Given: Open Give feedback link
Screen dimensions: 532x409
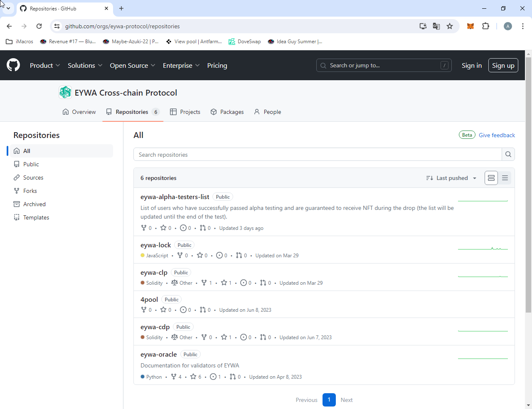Looking at the screenshot, I should pyautogui.click(x=497, y=135).
